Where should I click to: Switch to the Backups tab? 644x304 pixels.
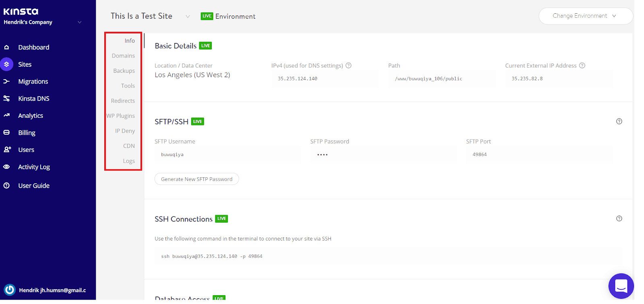click(x=124, y=71)
